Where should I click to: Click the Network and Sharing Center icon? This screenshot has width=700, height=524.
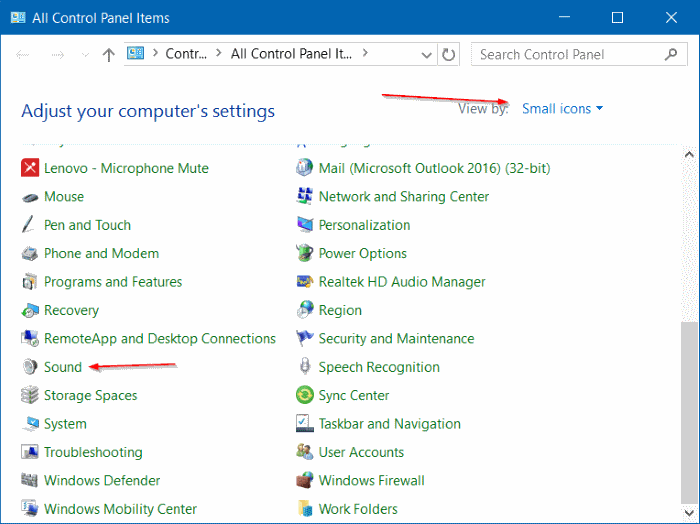point(304,196)
